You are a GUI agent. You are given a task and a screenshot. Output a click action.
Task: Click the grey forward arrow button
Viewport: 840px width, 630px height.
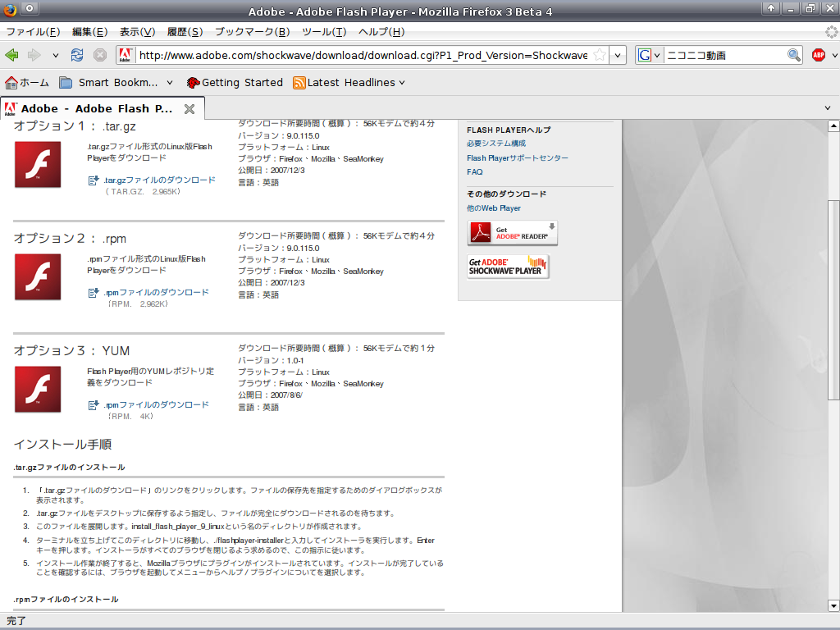(x=34, y=55)
